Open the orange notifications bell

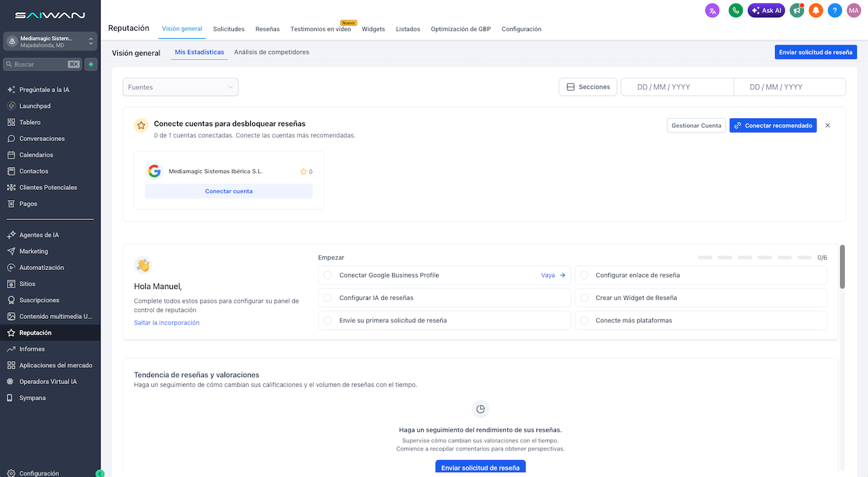click(x=816, y=10)
